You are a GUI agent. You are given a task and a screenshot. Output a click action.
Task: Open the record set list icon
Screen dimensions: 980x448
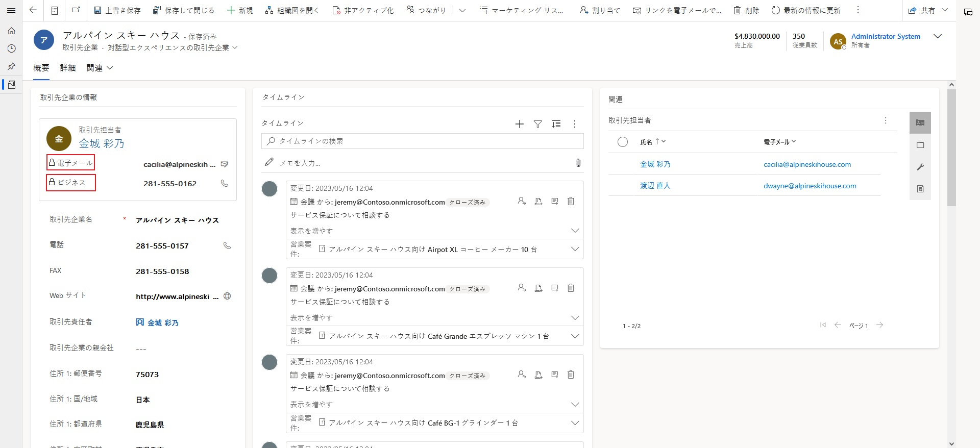pos(55,10)
